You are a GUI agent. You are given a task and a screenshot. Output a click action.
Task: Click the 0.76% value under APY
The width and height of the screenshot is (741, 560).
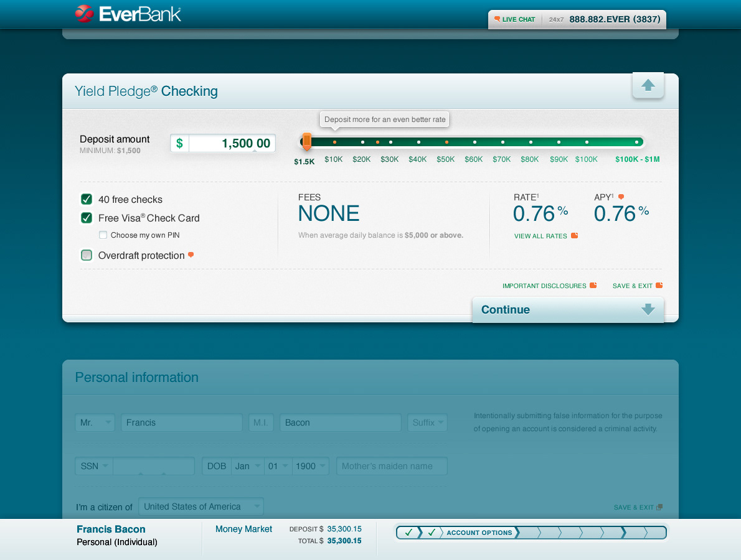click(621, 213)
